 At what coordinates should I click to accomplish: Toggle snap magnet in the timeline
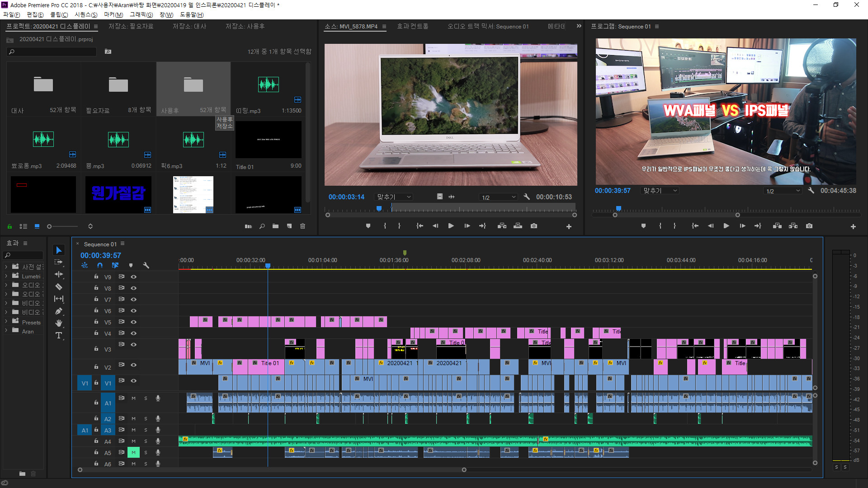tap(100, 266)
